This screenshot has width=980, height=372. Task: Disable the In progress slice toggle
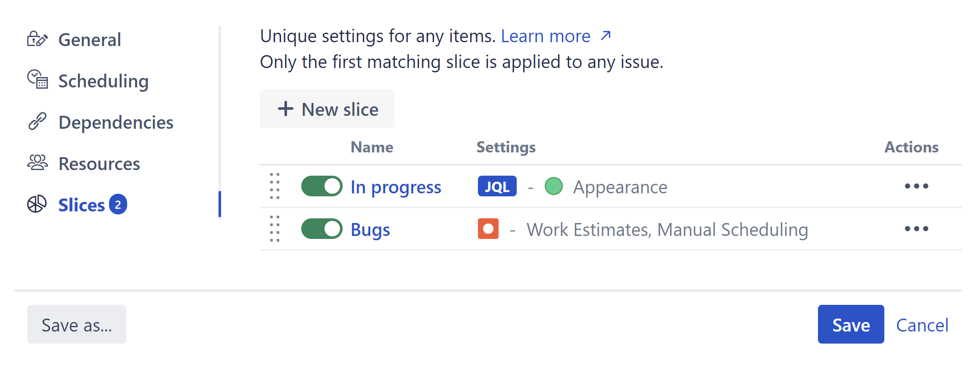[321, 186]
